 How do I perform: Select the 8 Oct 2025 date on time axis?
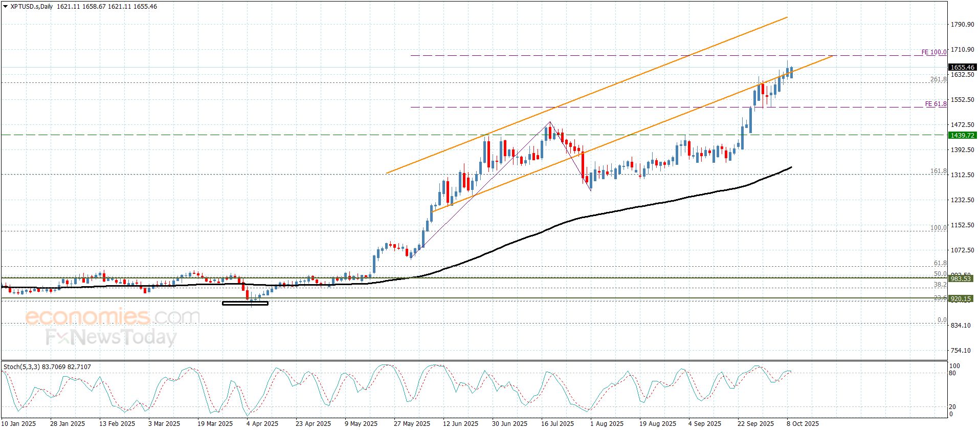803,424
